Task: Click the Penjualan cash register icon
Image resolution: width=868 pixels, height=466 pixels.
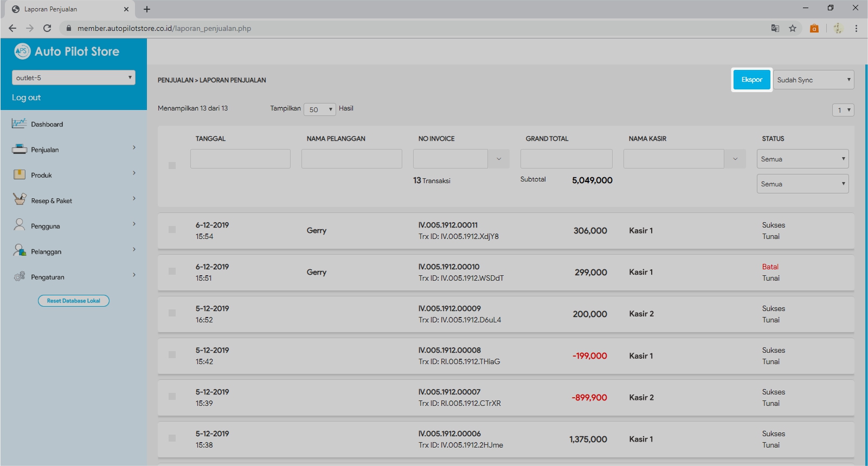Action: [19, 149]
